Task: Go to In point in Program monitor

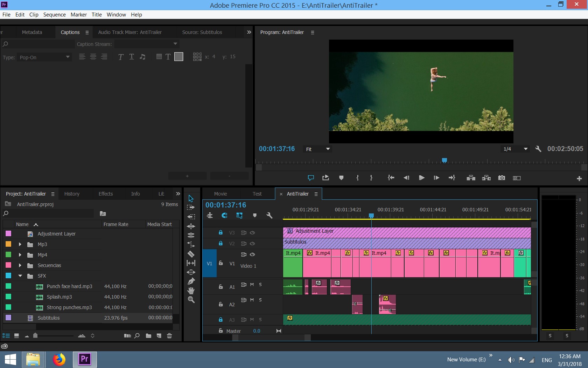Action: 391,178
